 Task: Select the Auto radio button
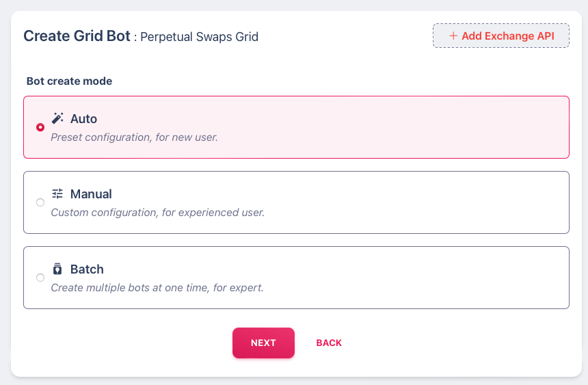[40, 127]
